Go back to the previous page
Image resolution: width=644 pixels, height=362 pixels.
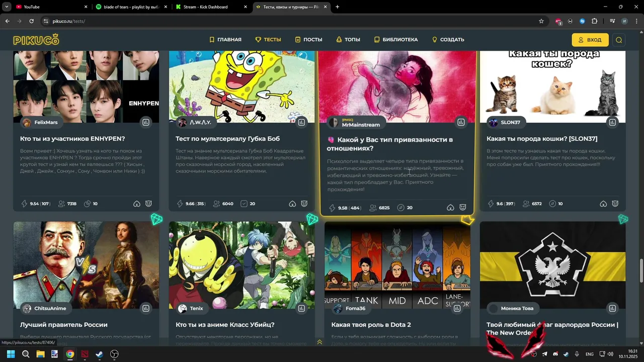[7, 21]
